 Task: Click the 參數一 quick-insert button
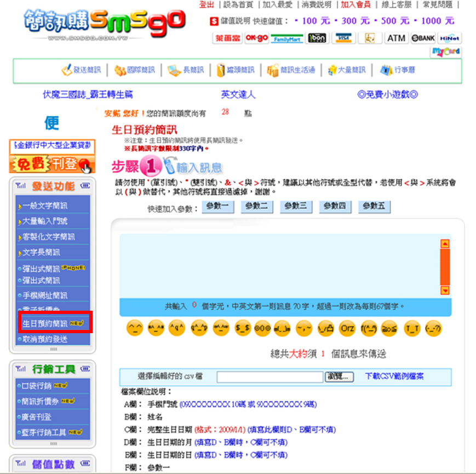[218, 207]
